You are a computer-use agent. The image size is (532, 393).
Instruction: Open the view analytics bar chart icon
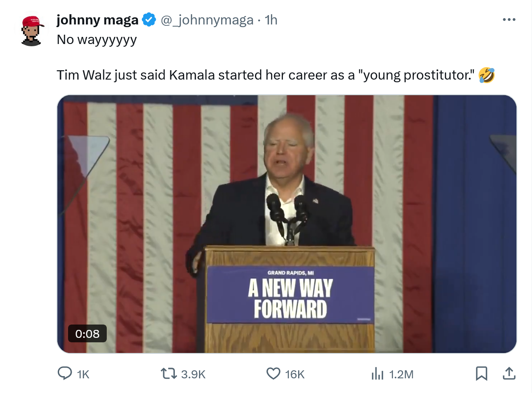(x=377, y=374)
